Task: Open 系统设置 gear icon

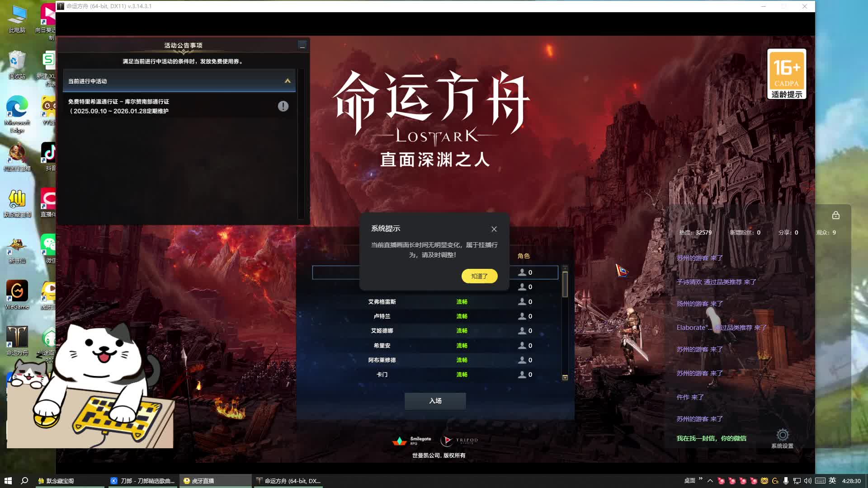Action: click(x=782, y=436)
